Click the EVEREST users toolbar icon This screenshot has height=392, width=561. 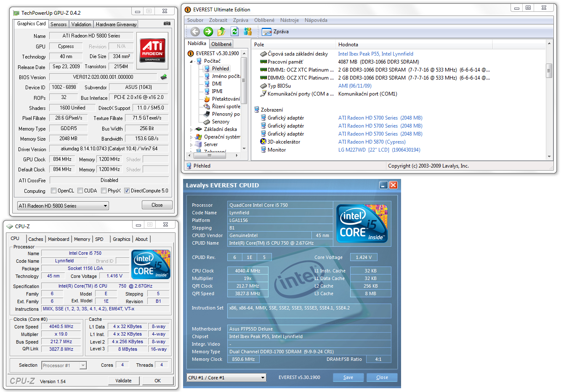coord(247,32)
